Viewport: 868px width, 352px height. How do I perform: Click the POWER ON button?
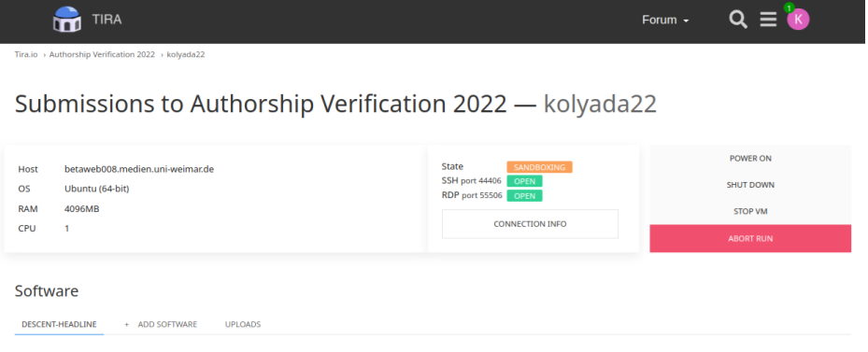coord(750,159)
